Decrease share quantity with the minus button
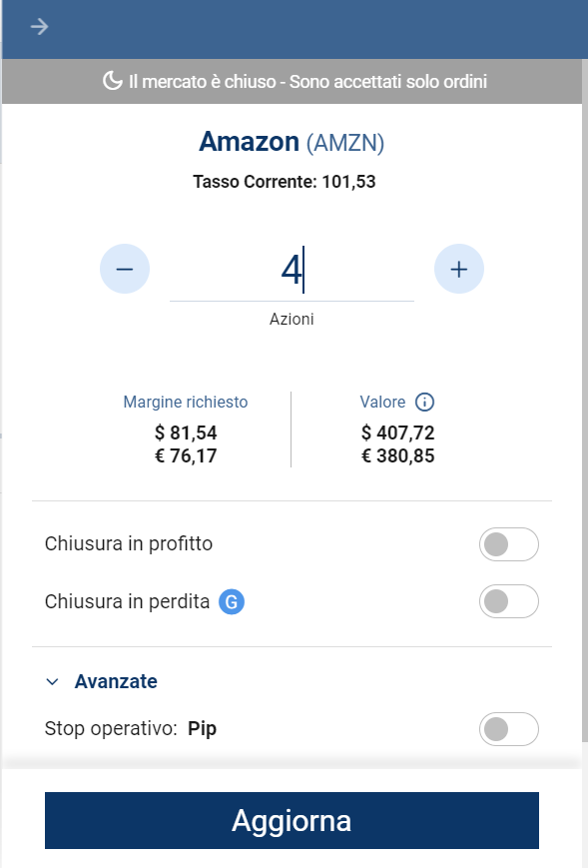588x868 pixels. click(125, 269)
